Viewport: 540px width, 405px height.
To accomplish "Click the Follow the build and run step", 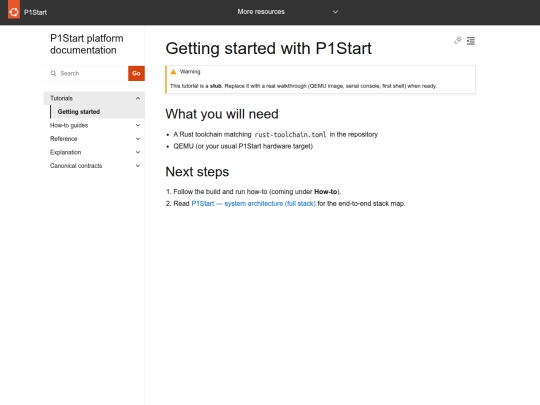I will point(257,191).
